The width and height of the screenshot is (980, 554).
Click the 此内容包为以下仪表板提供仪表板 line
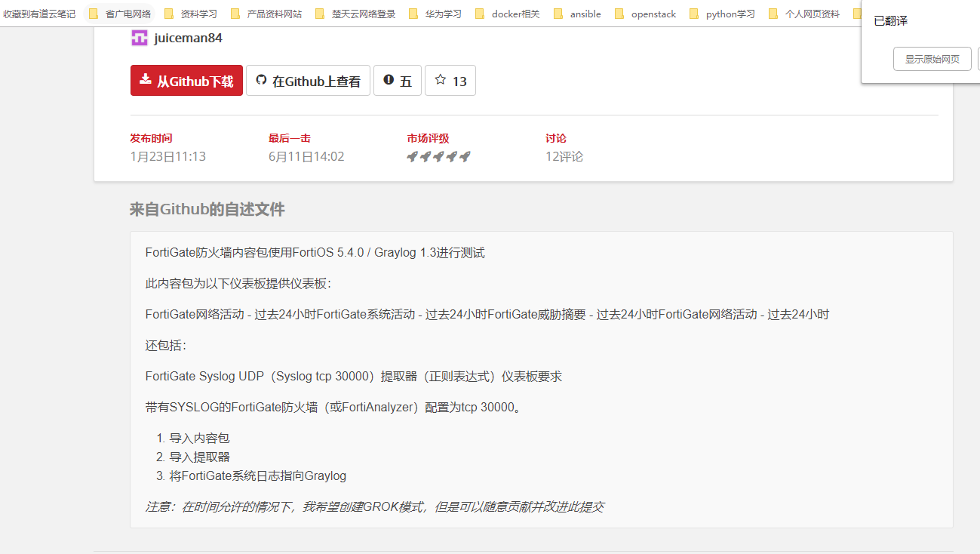point(238,284)
